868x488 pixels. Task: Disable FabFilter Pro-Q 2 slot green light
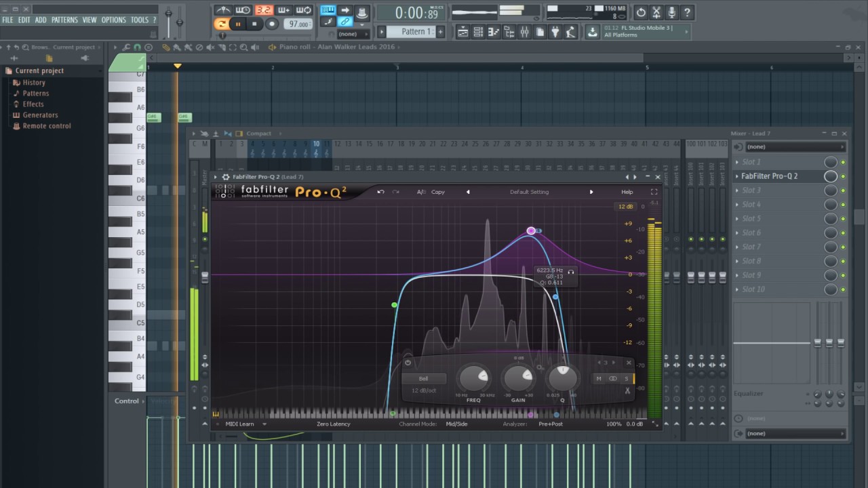pos(843,176)
